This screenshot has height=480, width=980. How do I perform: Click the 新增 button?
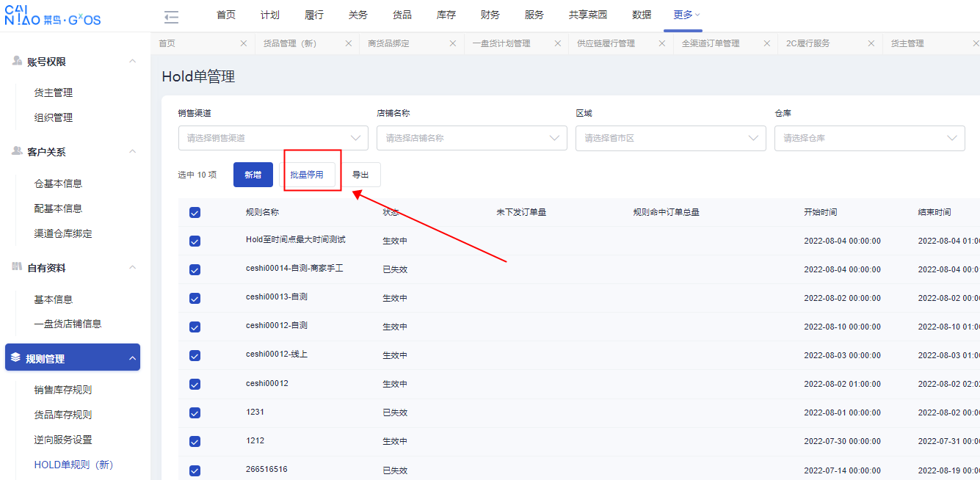[x=253, y=175]
